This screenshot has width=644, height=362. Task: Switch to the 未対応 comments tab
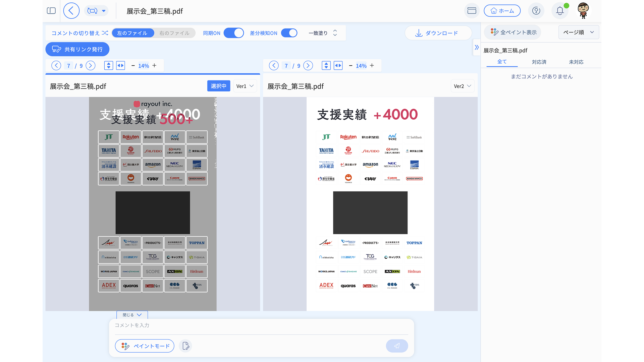coord(576,62)
